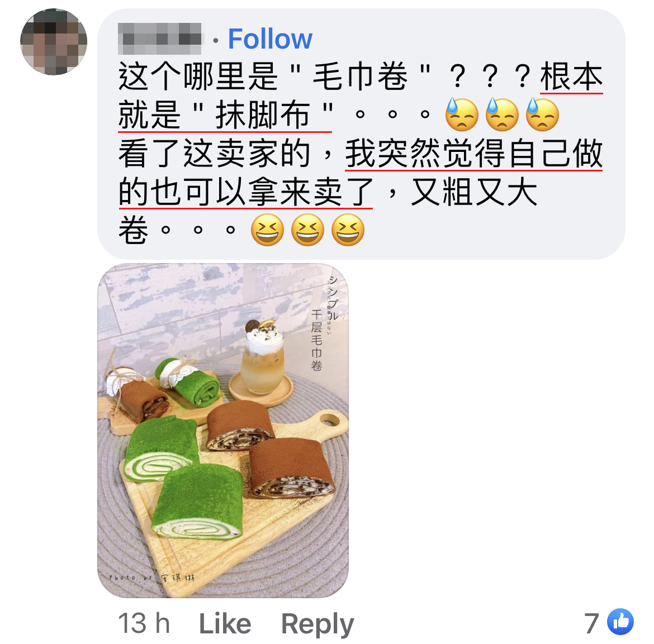
Task: Click the 又粗又大 text in comment
Action: 474,192
